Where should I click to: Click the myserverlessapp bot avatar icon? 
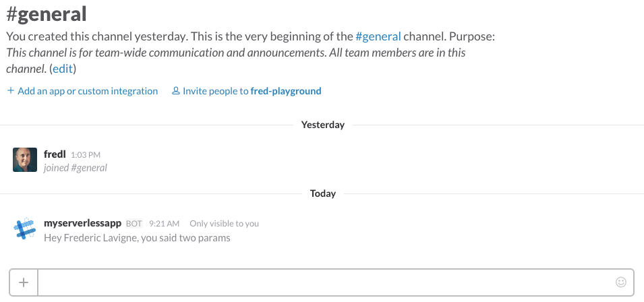point(25,230)
